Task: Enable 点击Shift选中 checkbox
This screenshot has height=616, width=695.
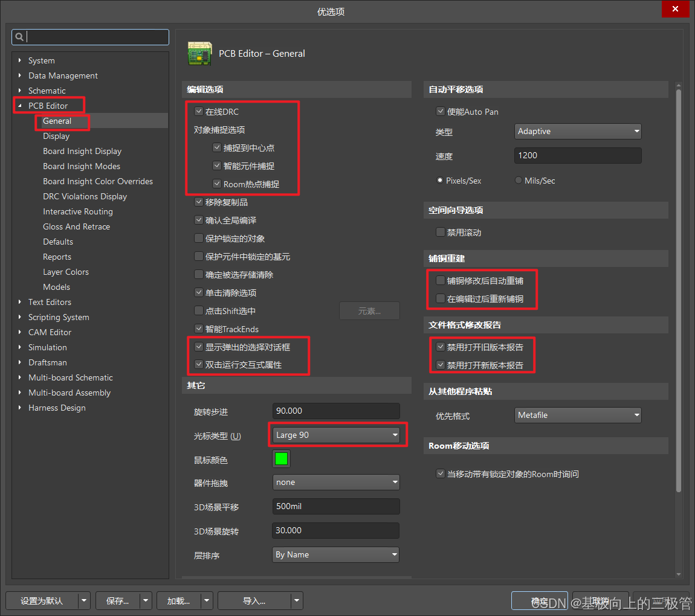Action: (x=199, y=311)
